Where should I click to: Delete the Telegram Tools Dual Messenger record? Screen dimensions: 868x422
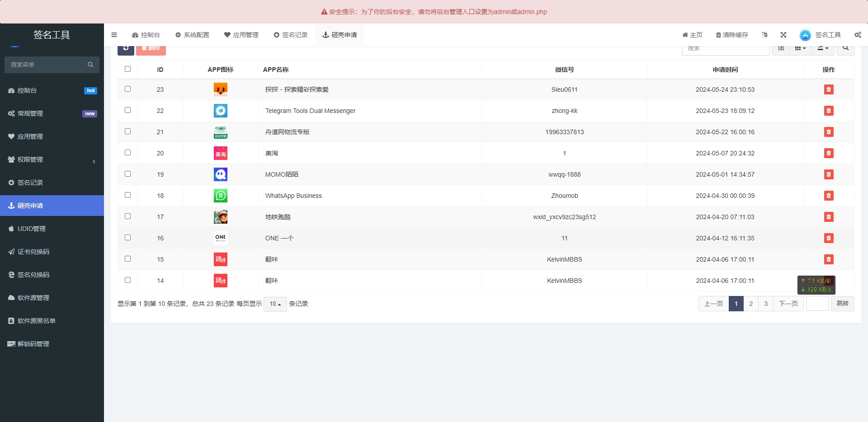[x=828, y=111]
